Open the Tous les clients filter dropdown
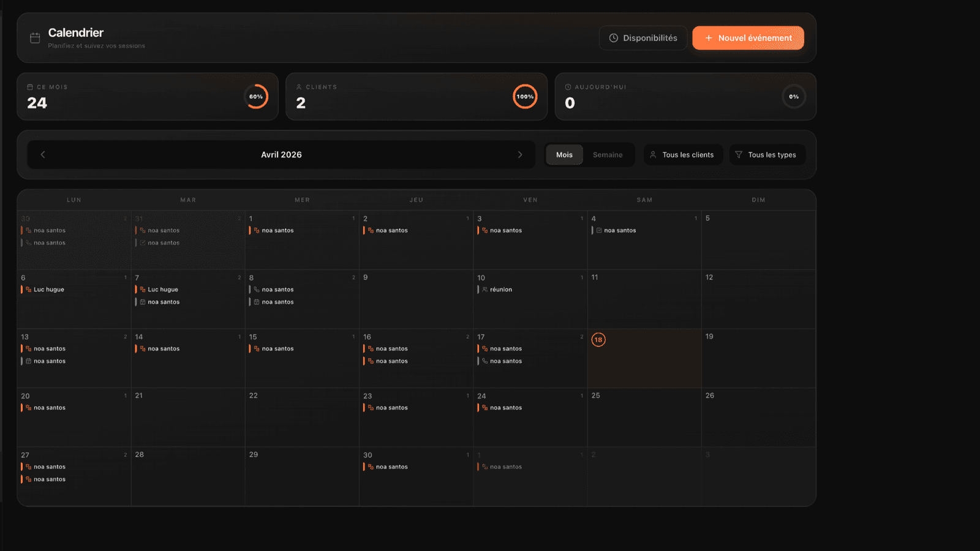980x551 pixels. pyautogui.click(x=683, y=155)
